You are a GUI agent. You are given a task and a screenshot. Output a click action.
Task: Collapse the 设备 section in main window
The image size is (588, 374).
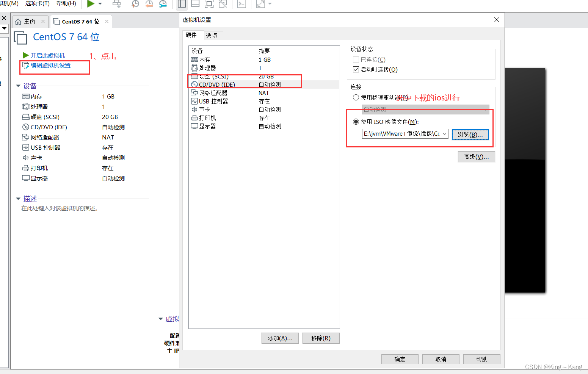point(18,86)
